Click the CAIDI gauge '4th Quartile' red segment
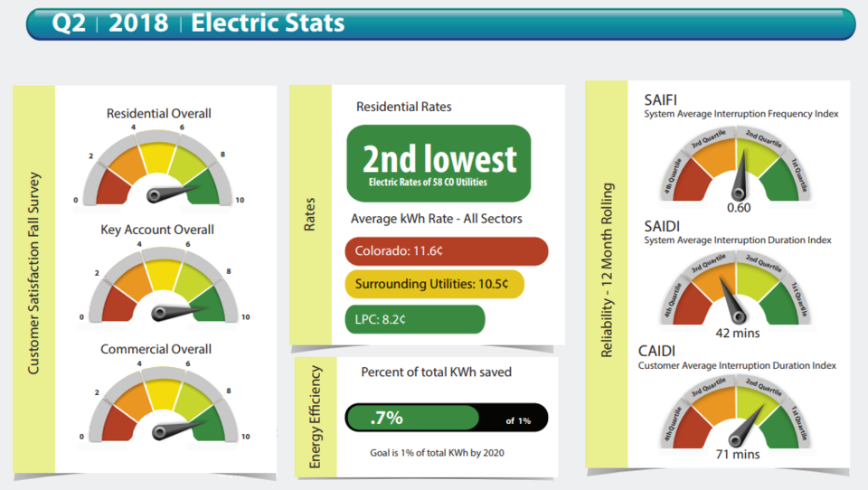This screenshot has height=490, width=868. pos(691,429)
